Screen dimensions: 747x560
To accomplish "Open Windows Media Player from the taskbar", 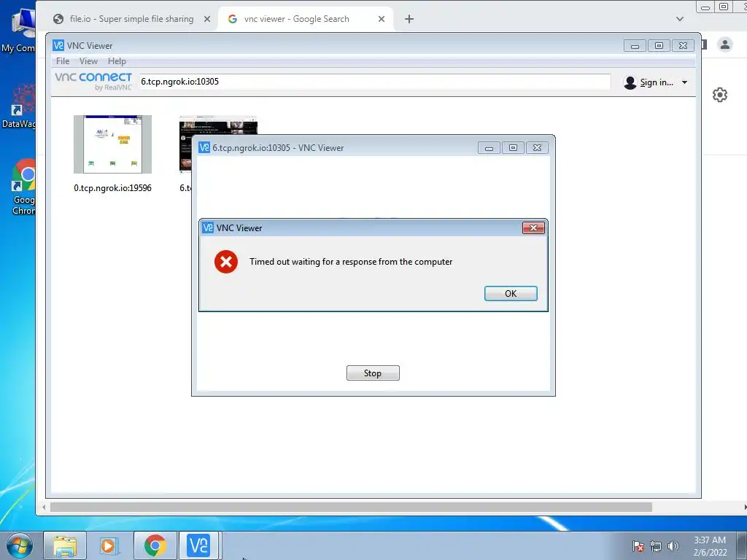I will tap(109, 545).
